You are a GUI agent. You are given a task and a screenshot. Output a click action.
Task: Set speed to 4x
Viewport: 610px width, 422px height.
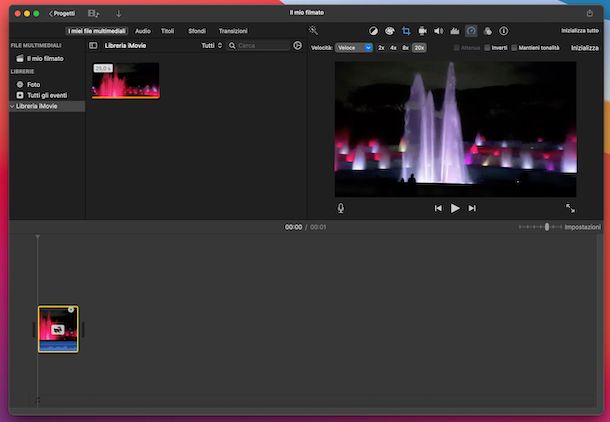click(393, 48)
